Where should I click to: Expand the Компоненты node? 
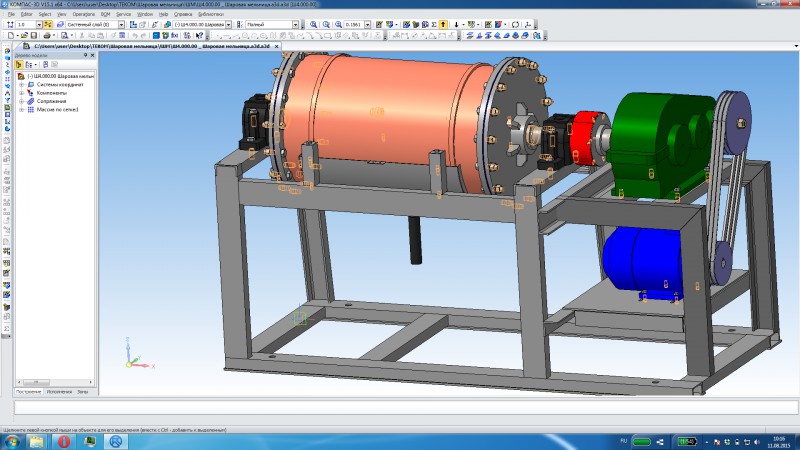(21, 93)
